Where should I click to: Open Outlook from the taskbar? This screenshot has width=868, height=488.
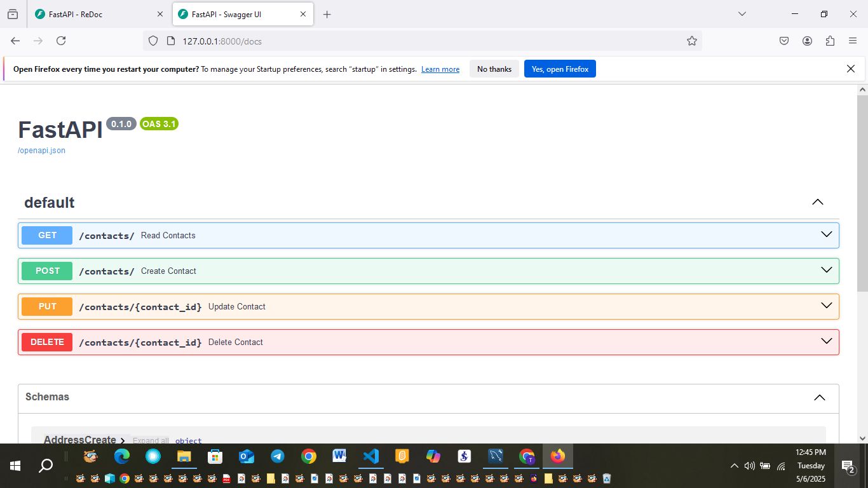pos(246,456)
